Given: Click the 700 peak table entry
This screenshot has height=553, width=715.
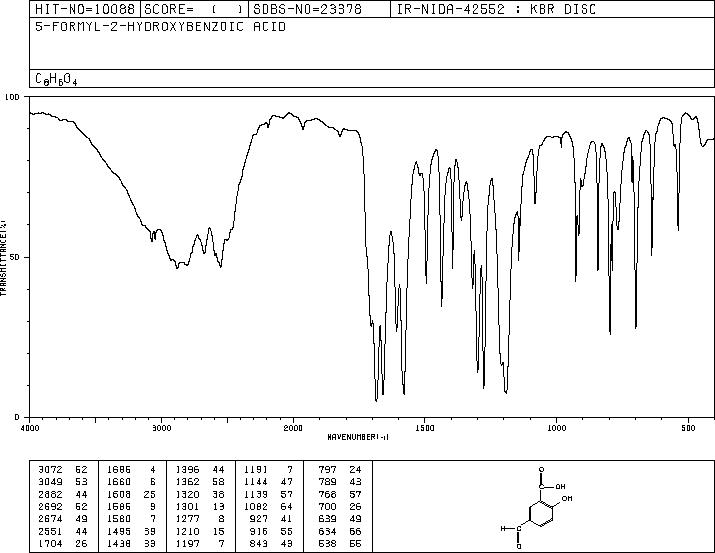Looking at the screenshot, I should click(340, 506).
